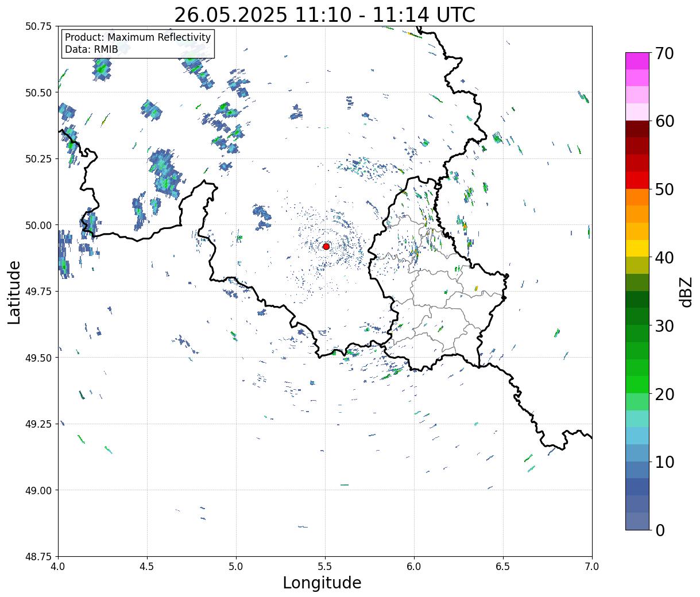Click the colorbar tick label 30
The height and width of the screenshot is (597, 700).
[665, 325]
